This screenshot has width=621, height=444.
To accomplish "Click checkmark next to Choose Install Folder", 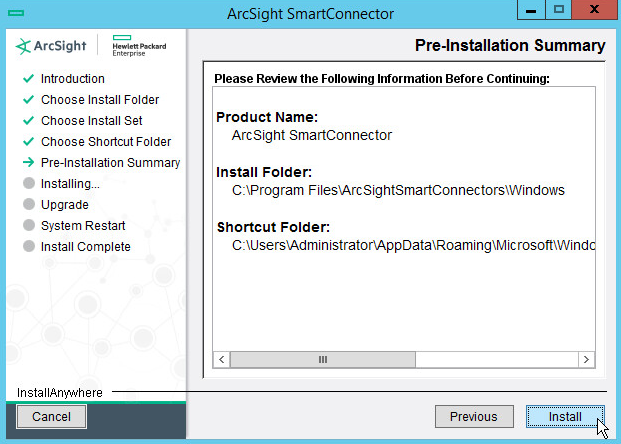I will point(27,100).
